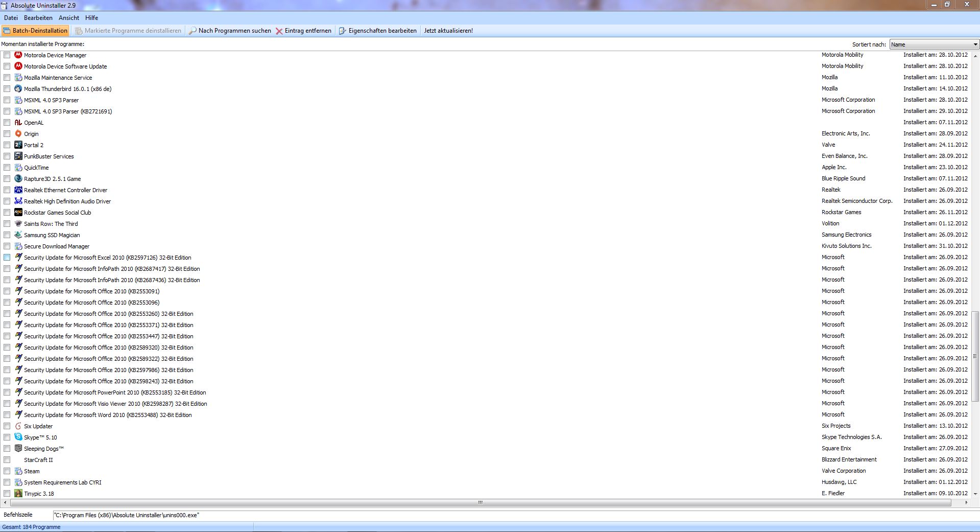The height and width of the screenshot is (532, 980).
Task: Select Visio Viewer 2010 KB2598287 update entry
Action: coord(115,404)
